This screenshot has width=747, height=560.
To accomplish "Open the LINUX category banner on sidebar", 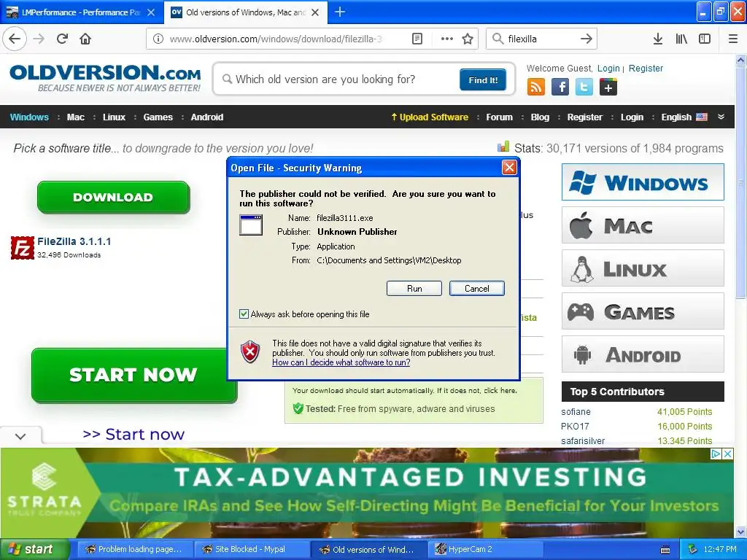I will click(x=643, y=268).
